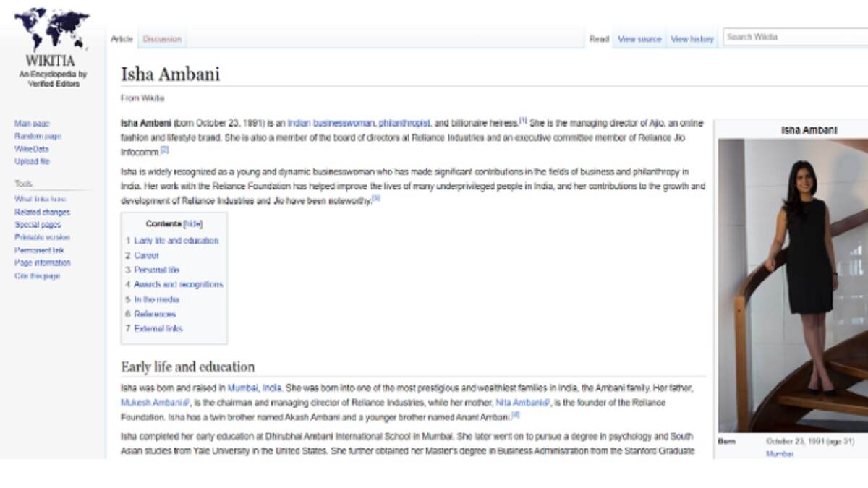Image resolution: width=868 pixels, height=488 pixels.
Task: Click footnote reference [4]
Action: [516, 415]
